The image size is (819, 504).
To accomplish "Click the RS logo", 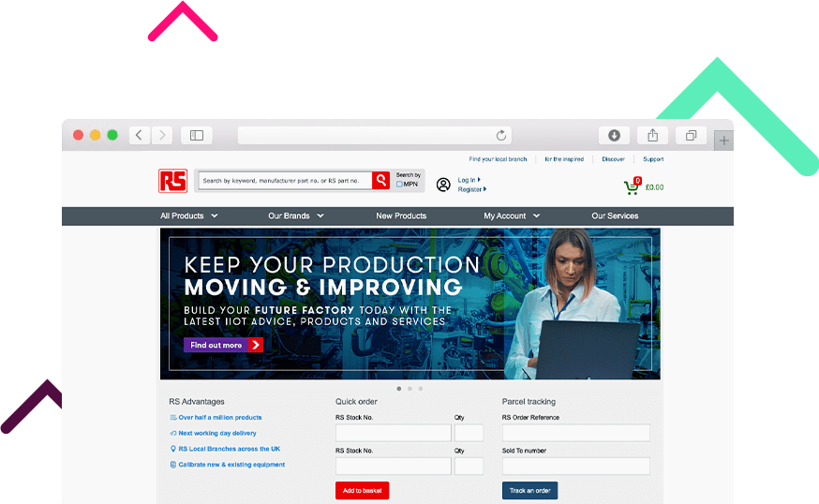I will [x=172, y=181].
